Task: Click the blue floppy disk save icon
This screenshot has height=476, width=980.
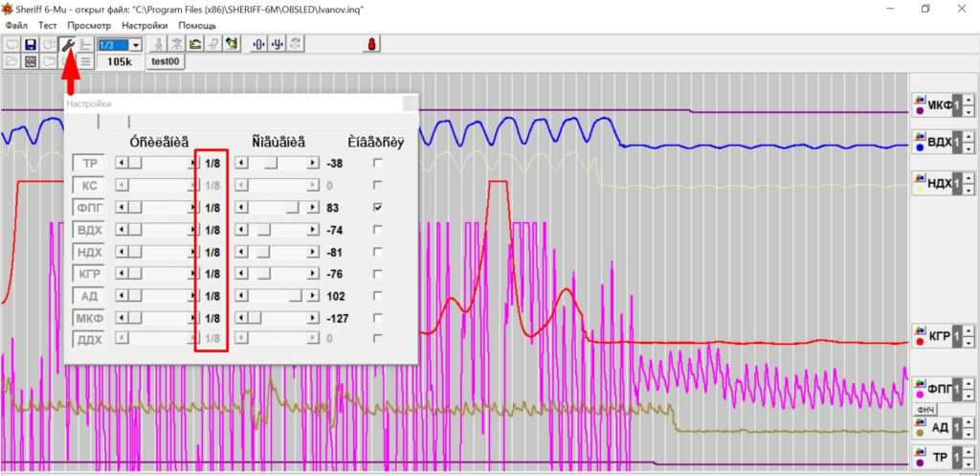Action: point(31,44)
